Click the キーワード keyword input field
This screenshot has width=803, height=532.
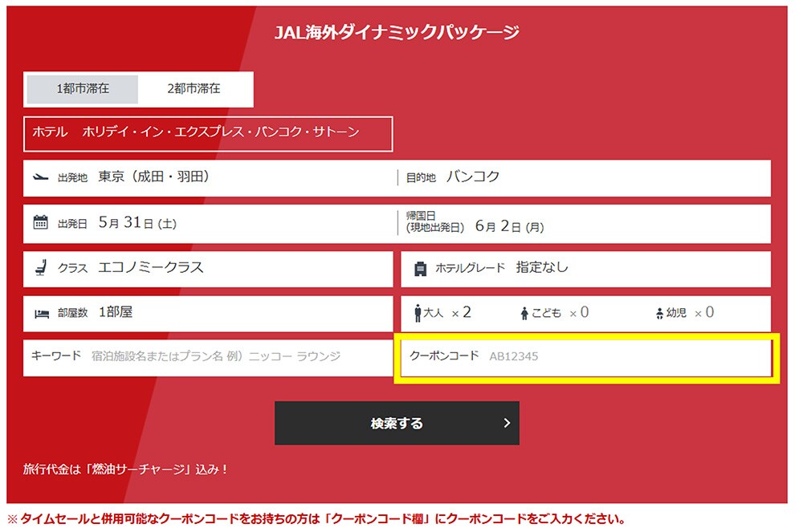click(208, 358)
